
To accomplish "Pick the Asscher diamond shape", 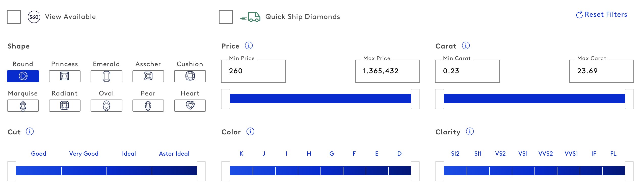I will (x=148, y=76).
